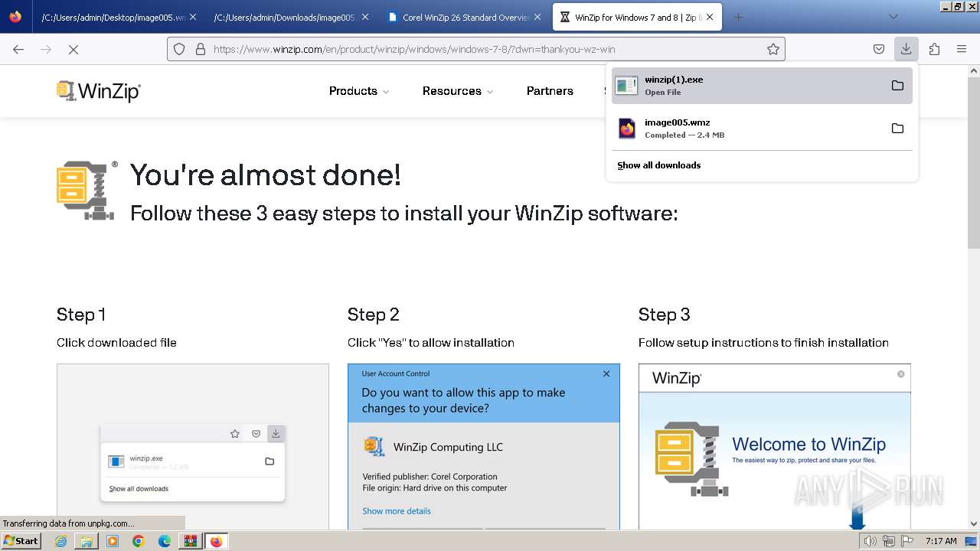Screen dimensions: 980x551
Task: Switch to the Downloads image005 tab
Action: pos(289,17)
